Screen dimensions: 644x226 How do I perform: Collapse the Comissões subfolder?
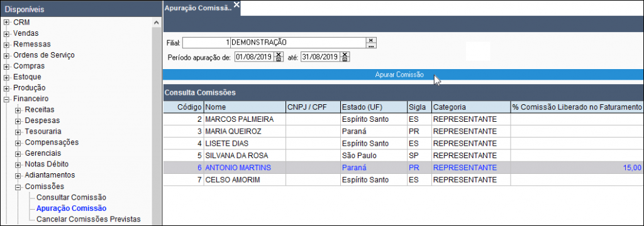(x=18, y=186)
